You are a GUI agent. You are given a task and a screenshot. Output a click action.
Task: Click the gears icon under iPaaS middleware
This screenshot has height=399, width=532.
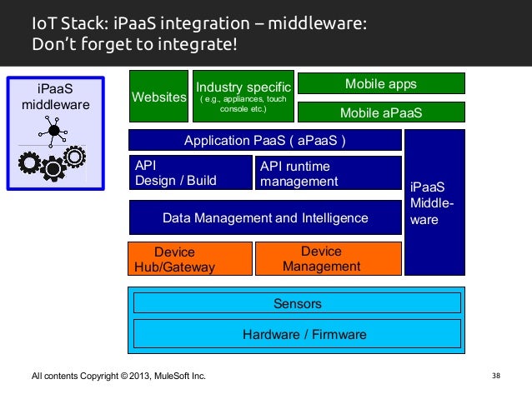52,163
